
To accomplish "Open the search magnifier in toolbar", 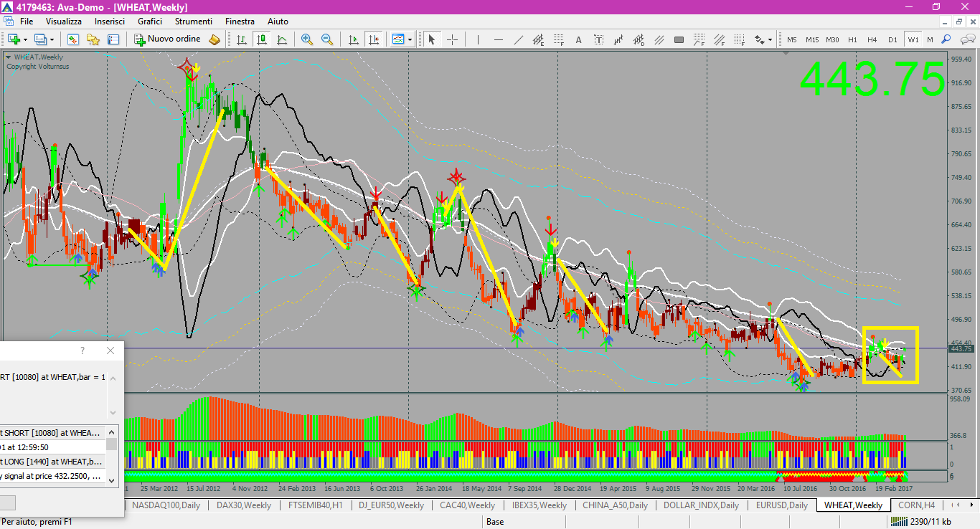I will tap(946, 39).
